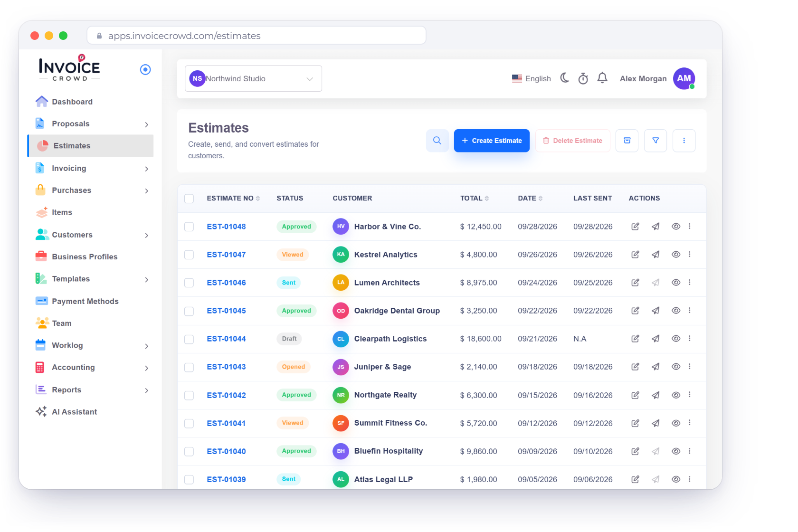Open Business Profiles in sidebar
This screenshot has width=798, height=532.
[91, 257]
